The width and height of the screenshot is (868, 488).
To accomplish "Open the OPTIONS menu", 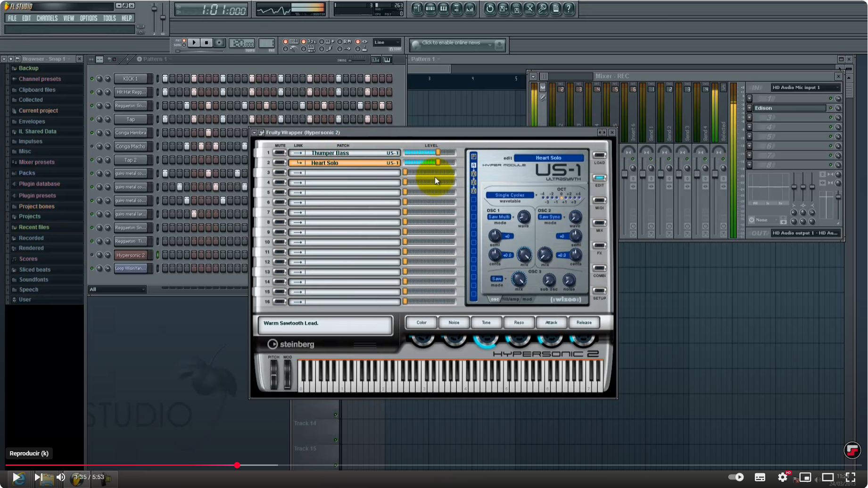I will (x=89, y=18).
